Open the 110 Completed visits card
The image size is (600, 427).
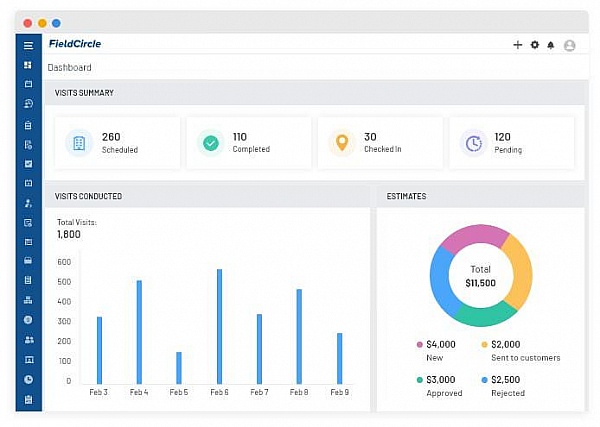pos(249,143)
